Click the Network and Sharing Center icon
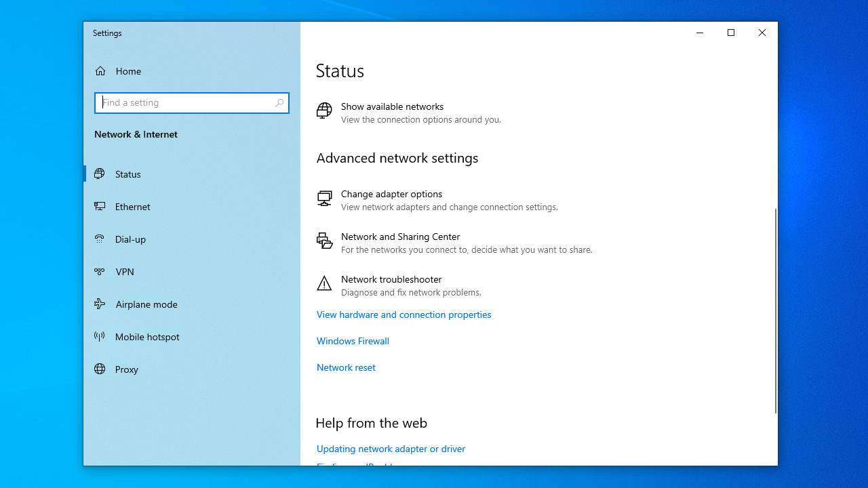Viewport: 868px width, 488px height. [x=324, y=241]
